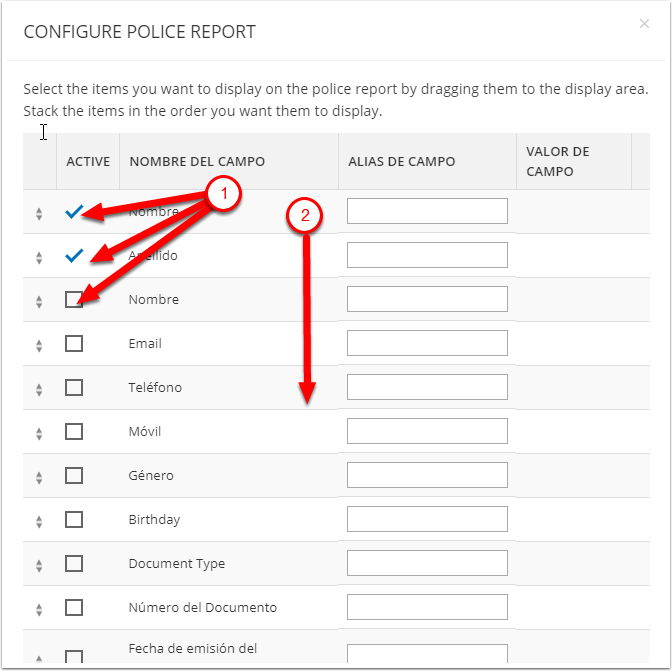Tick the Email row's active checkbox
Screen dimensions: 672x671
tap(74, 344)
